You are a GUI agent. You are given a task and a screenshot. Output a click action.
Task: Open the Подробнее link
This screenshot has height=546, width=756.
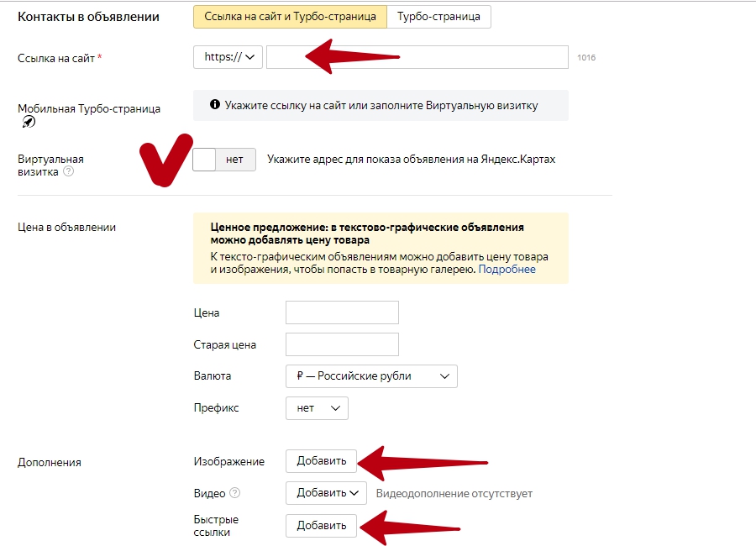click(x=507, y=270)
